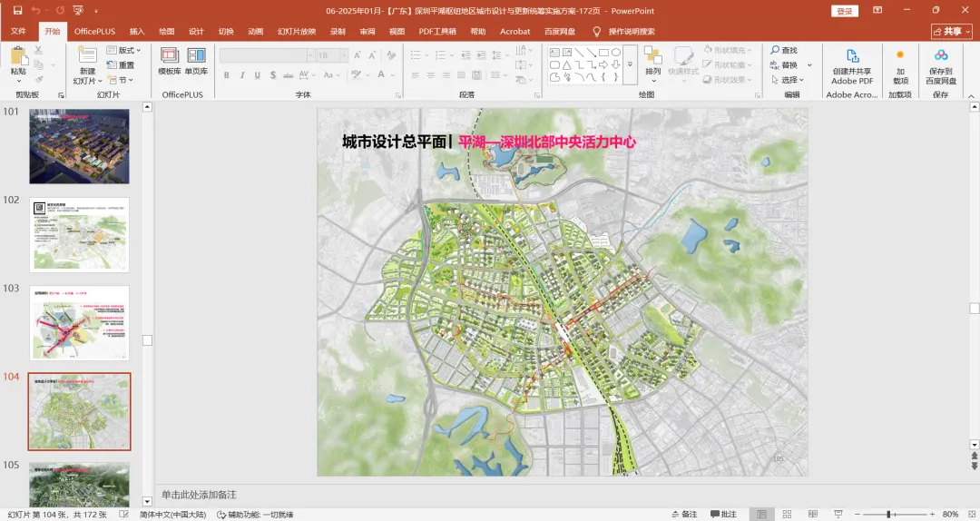Switch to the OfficePLUS tab

(x=95, y=31)
